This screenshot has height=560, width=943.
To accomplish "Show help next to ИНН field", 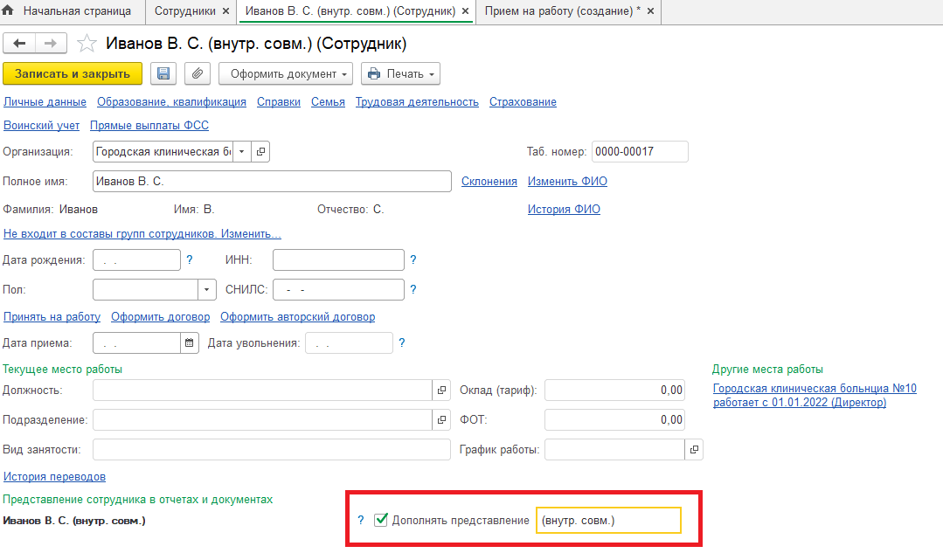I will (x=413, y=259).
